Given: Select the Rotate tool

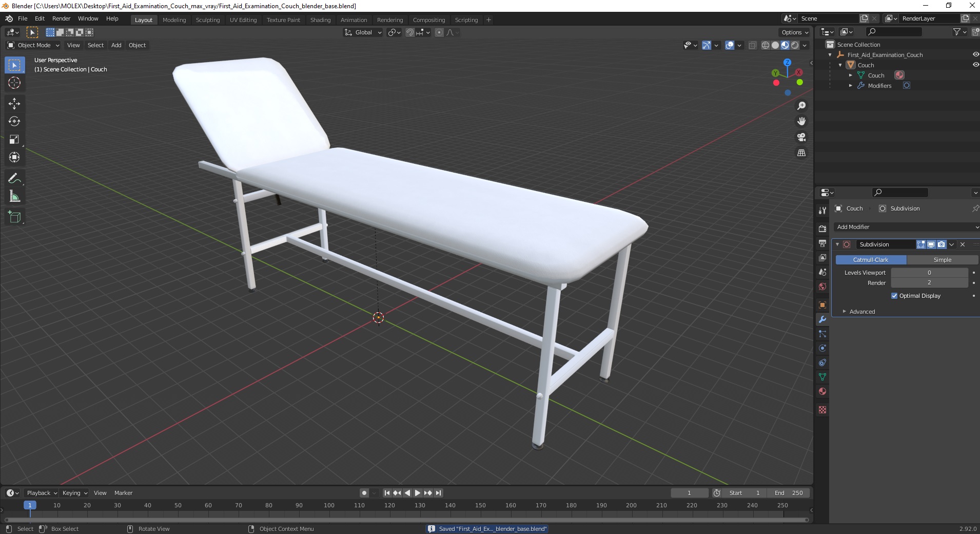Looking at the screenshot, I should (14, 121).
